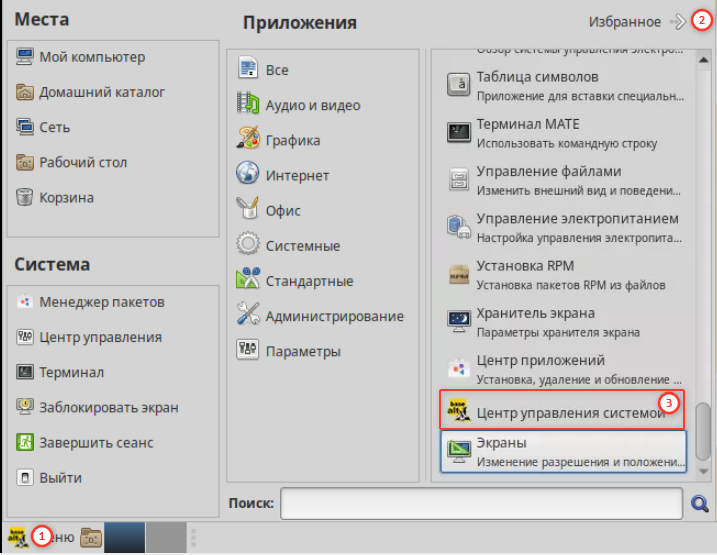Screen dimensions: 717x555
Task: Click the Таблица символов app icon
Action: click(x=459, y=85)
